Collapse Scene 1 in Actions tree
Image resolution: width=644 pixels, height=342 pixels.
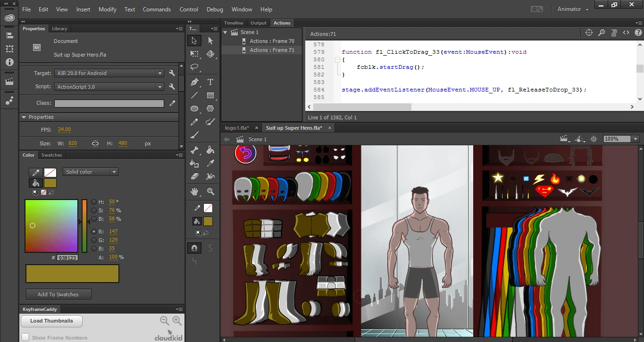pyautogui.click(x=226, y=32)
